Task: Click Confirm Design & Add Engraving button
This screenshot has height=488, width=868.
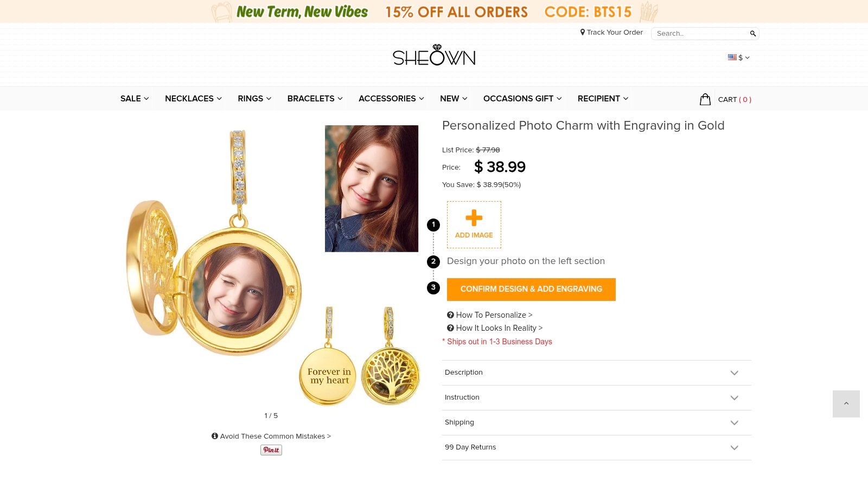Action: click(x=531, y=289)
